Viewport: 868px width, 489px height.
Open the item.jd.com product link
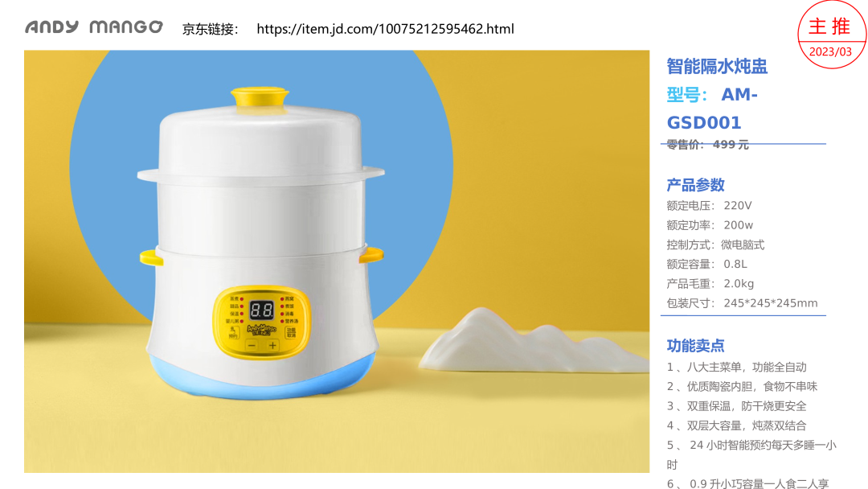pyautogui.click(x=385, y=29)
